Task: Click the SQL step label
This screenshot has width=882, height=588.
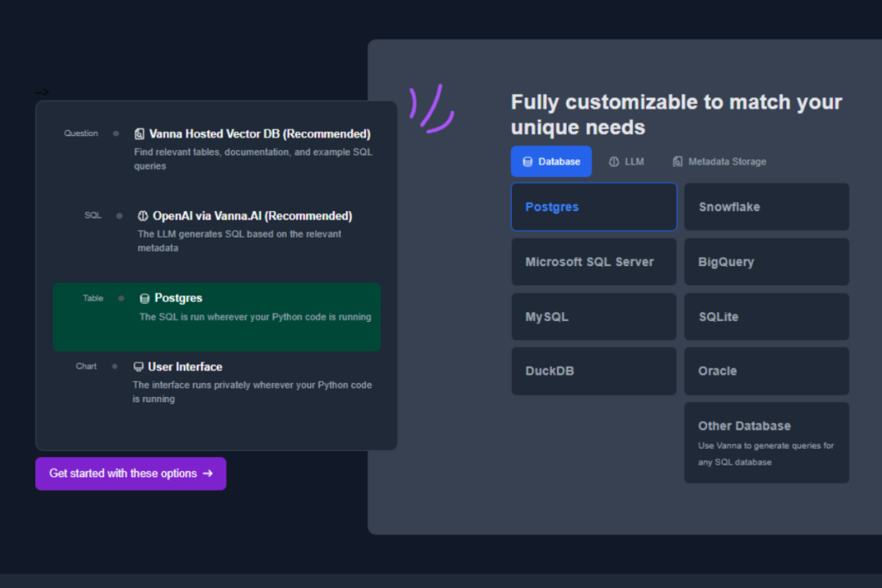Action: coord(93,215)
